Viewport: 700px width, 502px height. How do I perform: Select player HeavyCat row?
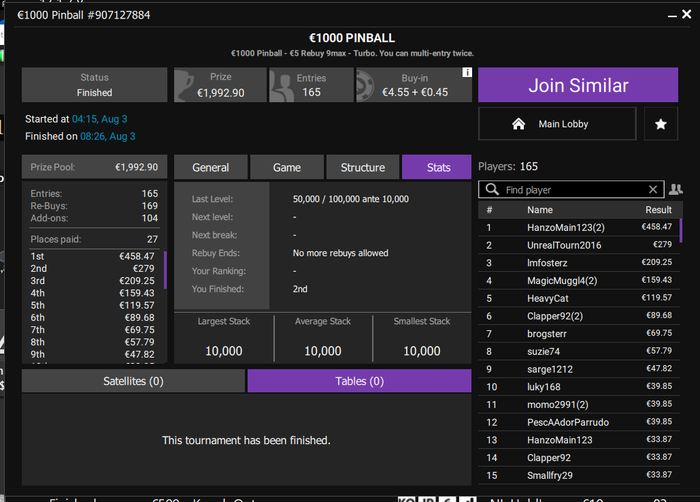pyautogui.click(x=579, y=298)
